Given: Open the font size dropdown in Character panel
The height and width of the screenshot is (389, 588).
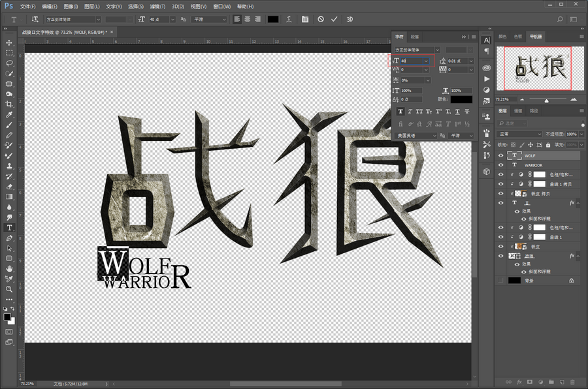Looking at the screenshot, I should coord(427,61).
